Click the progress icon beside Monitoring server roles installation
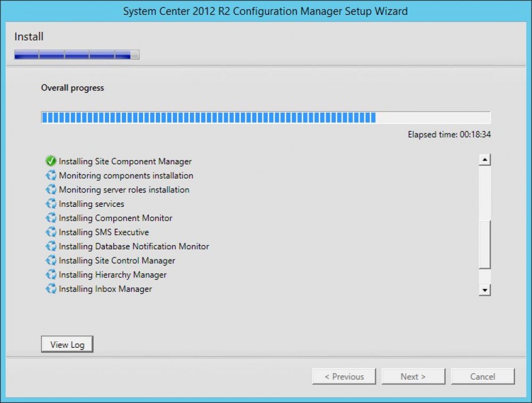532x403 pixels. [x=51, y=189]
